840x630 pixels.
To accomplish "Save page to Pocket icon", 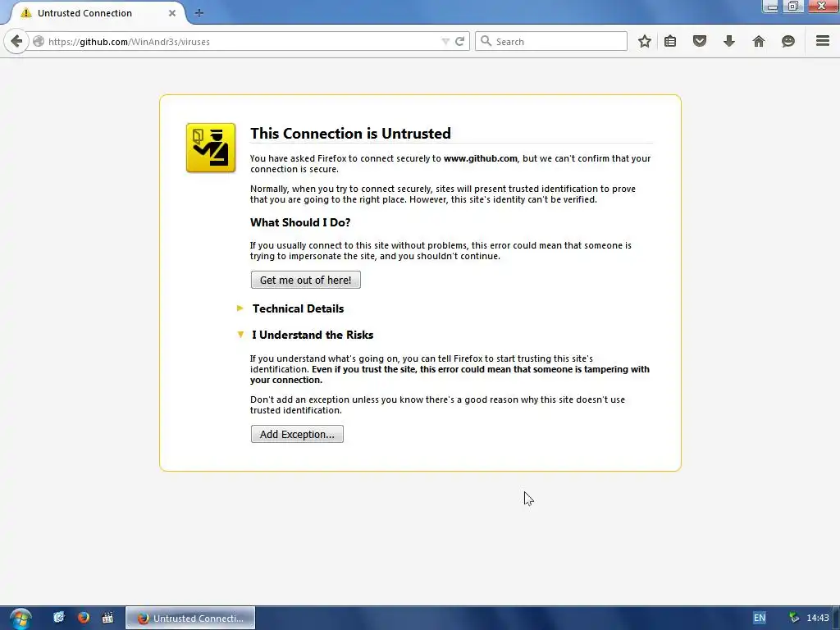I will (x=700, y=41).
